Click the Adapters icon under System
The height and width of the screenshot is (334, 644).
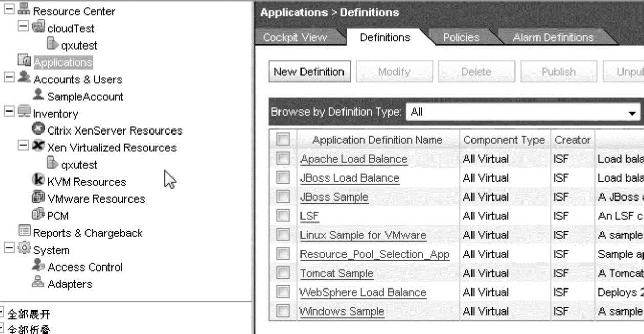click(x=38, y=283)
